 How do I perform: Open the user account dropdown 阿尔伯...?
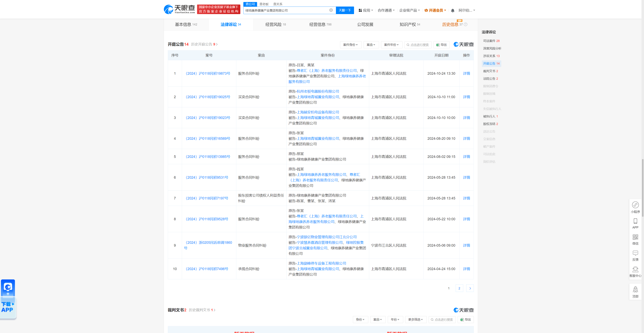[x=467, y=10]
